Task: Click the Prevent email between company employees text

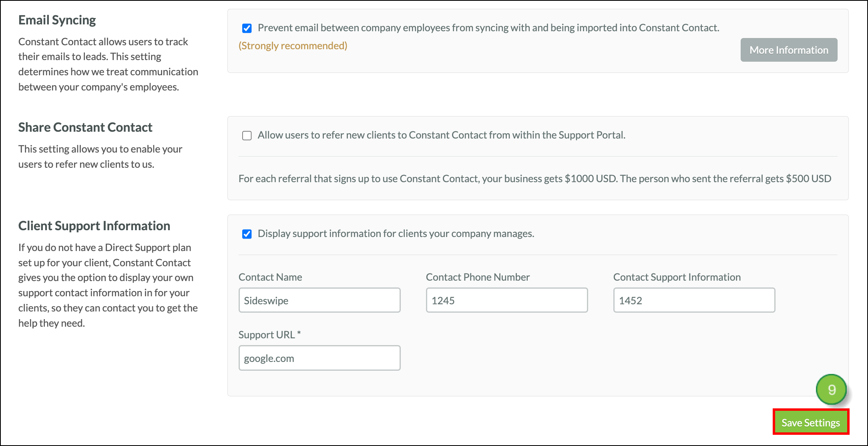Action: (x=488, y=28)
